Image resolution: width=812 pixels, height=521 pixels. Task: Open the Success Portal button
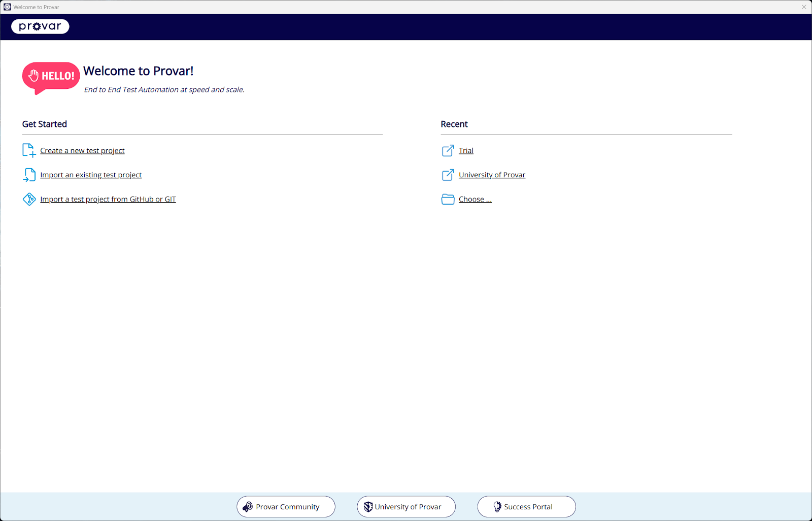click(x=526, y=507)
